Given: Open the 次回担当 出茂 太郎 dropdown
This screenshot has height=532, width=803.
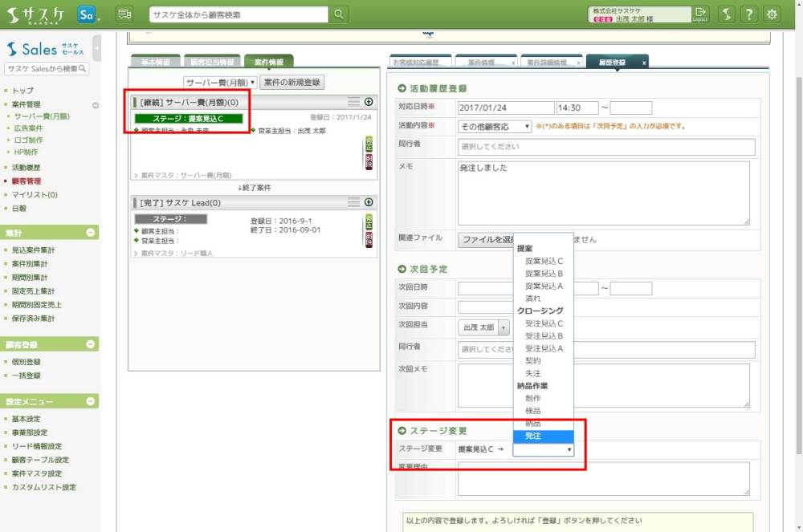Looking at the screenshot, I should (x=484, y=327).
